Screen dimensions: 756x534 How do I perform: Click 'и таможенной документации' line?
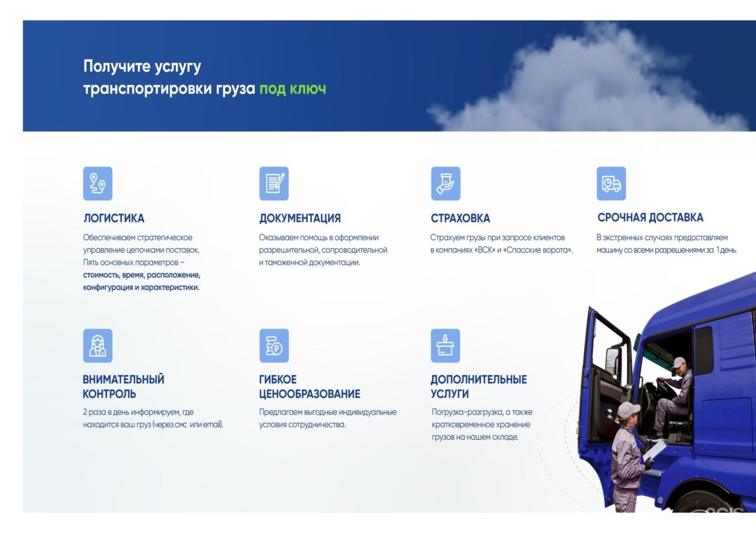coord(309,262)
